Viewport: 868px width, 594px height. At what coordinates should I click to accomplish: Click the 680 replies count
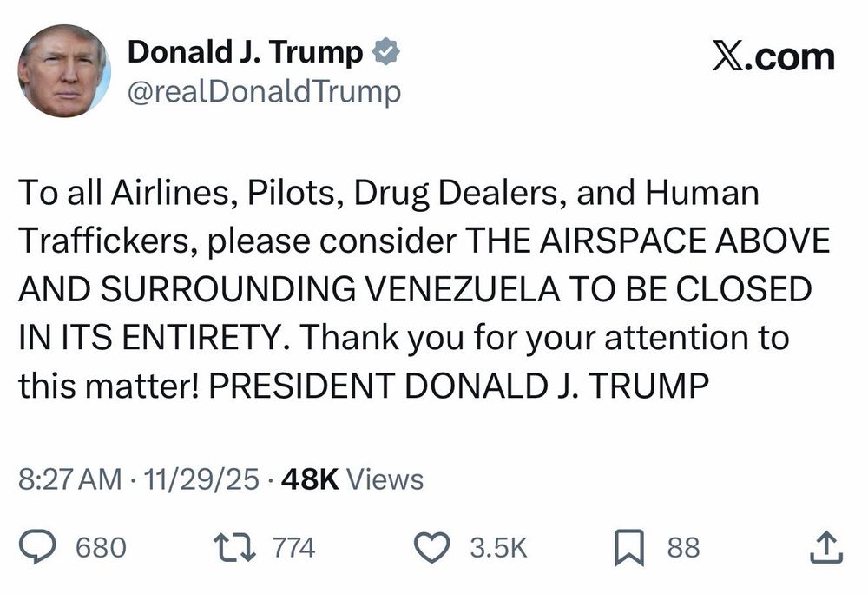tap(101, 547)
